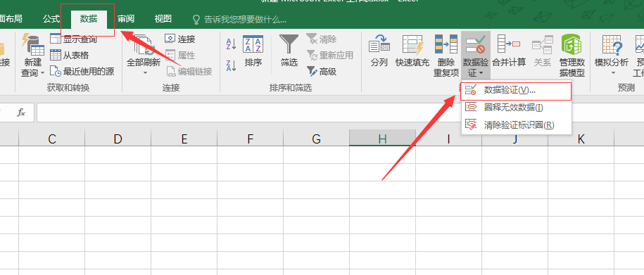Choose 圈释无效数据(I) menu item
The width and height of the screenshot is (644, 275).
(x=517, y=108)
